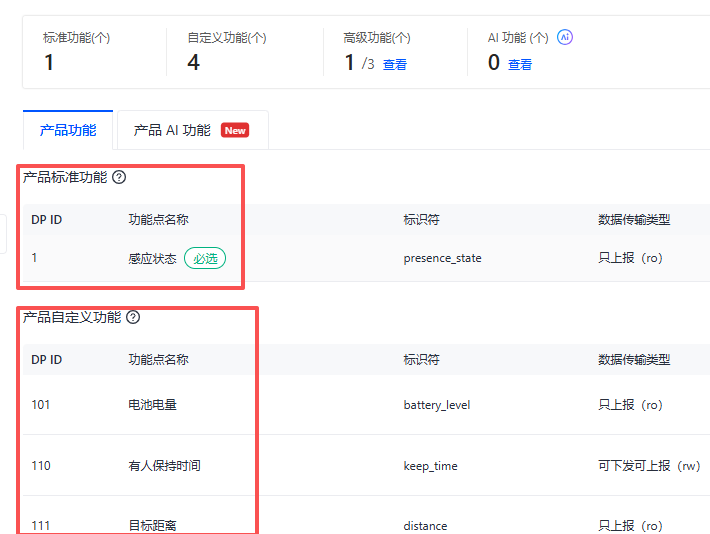This screenshot has width=710, height=534.
Task: Click the presence_state identifier
Action: click(x=442, y=258)
